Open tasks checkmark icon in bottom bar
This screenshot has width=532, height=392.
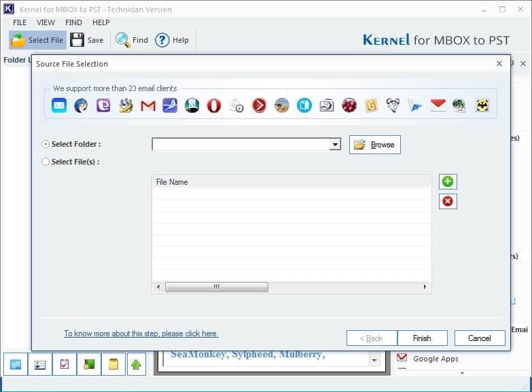pos(65,364)
